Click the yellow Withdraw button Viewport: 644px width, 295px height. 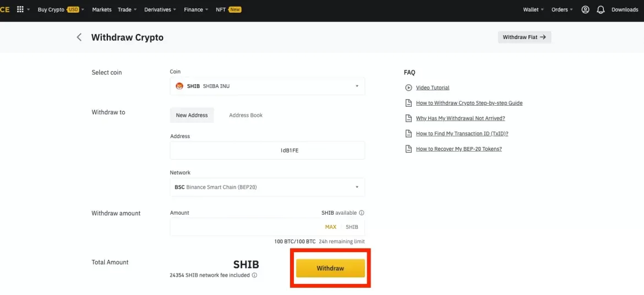point(331,268)
